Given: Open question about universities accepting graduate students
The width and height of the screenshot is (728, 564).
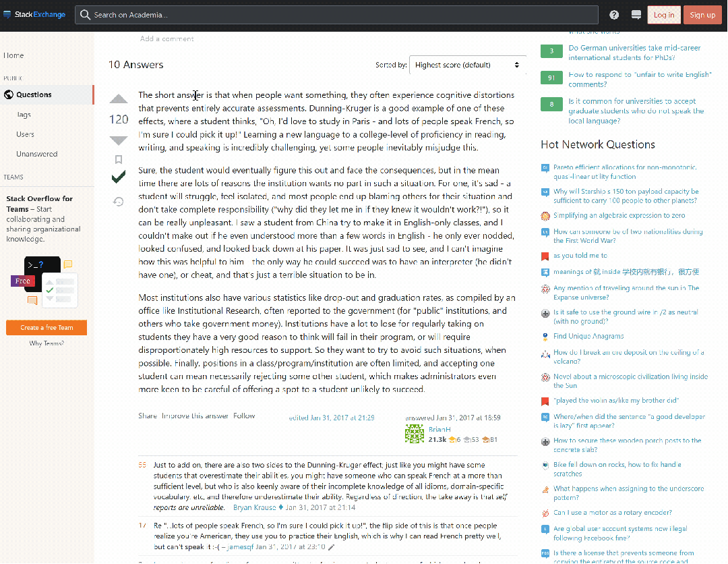Looking at the screenshot, I should (x=636, y=111).
